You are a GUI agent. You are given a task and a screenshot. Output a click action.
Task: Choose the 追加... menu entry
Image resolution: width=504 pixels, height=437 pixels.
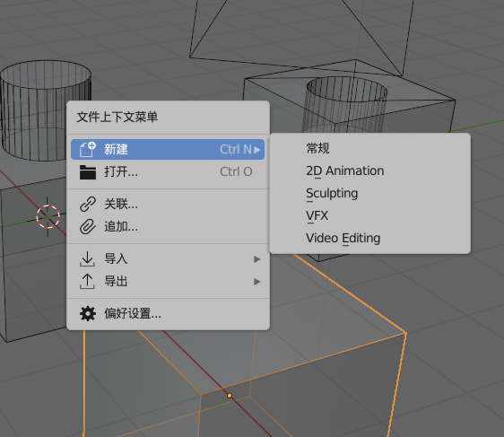click(x=168, y=227)
